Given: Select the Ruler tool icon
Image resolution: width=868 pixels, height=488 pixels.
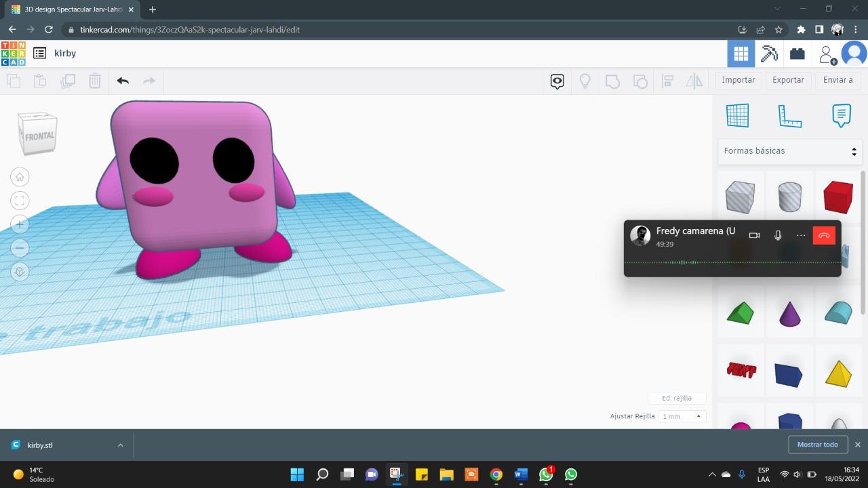Looking at the screenshot, I should [789, 116].
